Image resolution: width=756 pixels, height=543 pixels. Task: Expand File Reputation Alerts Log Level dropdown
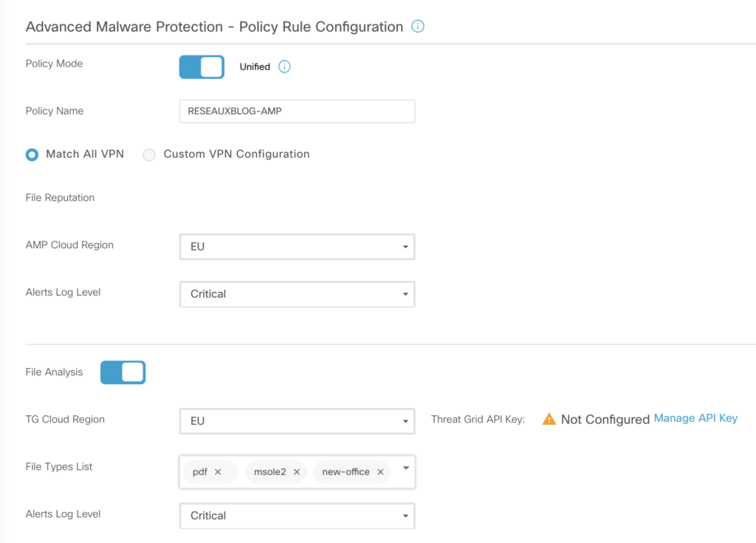tap(297, 294)
